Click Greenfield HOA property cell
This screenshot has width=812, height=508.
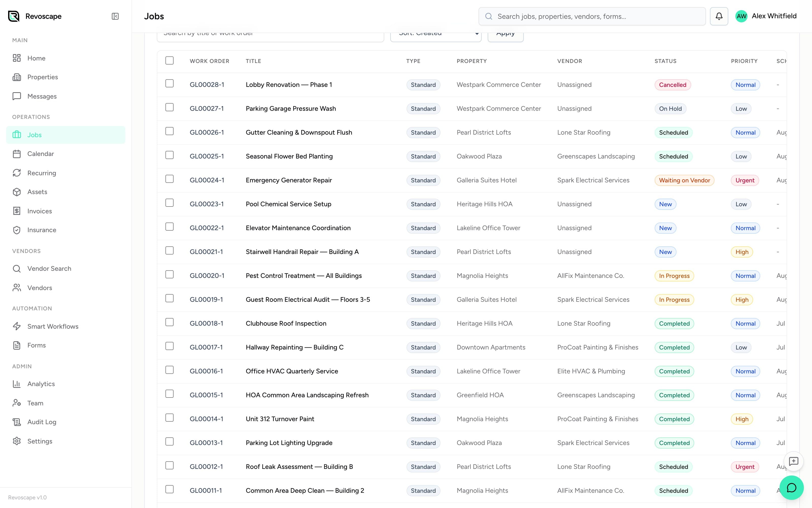pyautogui.click(x=480, y=395)
